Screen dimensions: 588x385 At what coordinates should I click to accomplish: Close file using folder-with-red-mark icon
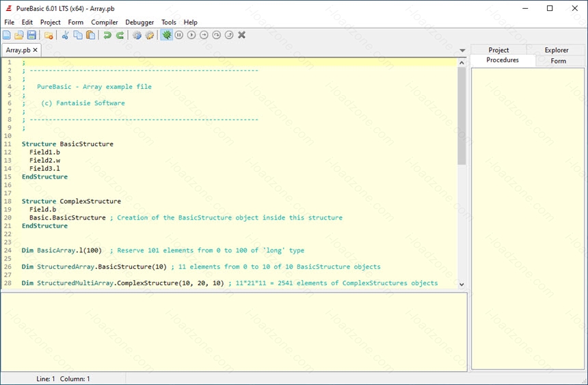point(49,36)
